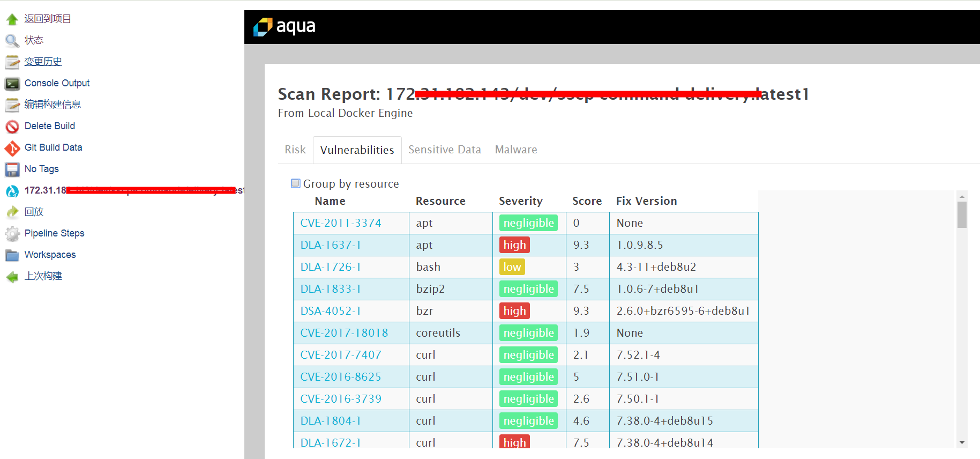Viewport: 980px width, 459px height.
Task: Open vulnerability DSA-4052-1
Action: coord(331,311)
